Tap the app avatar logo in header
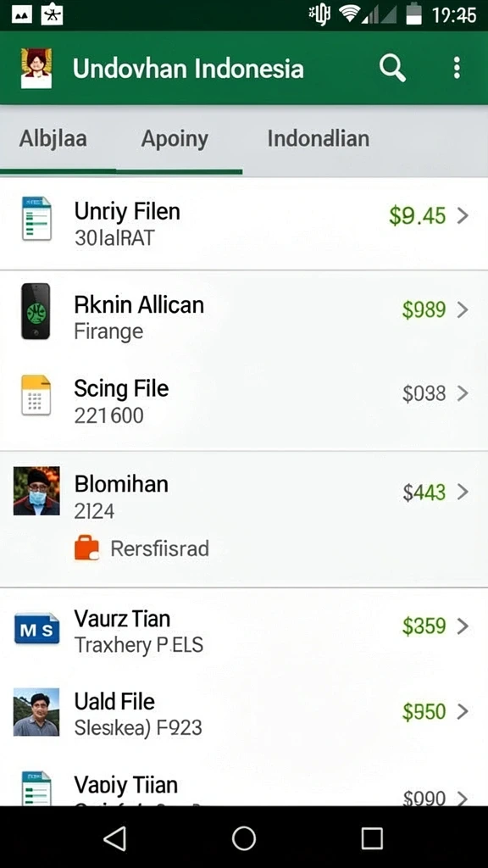 tap(36, 68)
